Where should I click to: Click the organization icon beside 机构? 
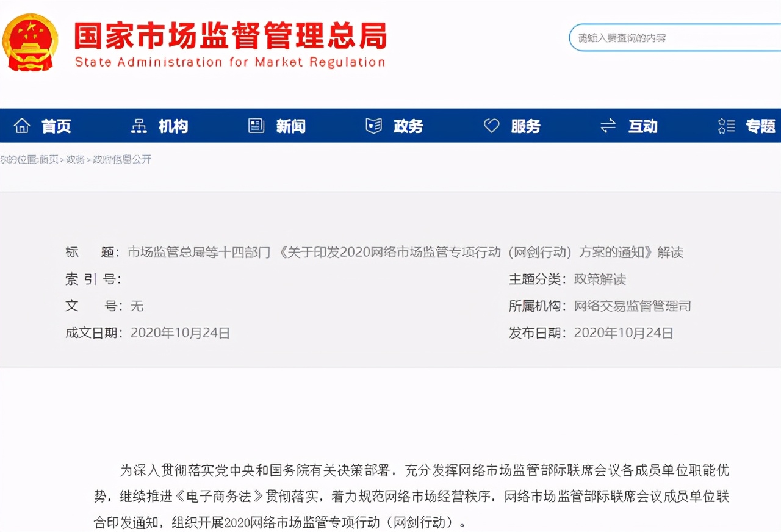139,125
